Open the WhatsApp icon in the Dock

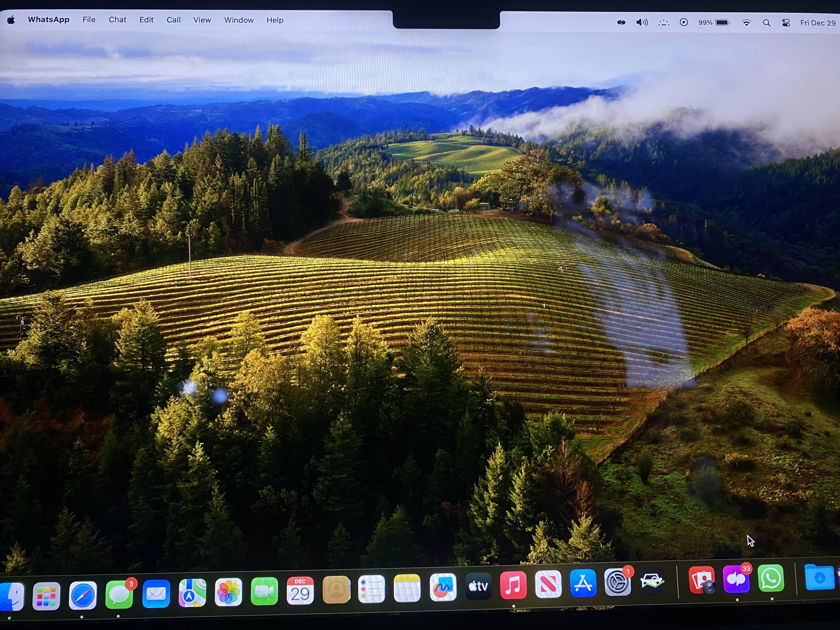coord(771,578)
